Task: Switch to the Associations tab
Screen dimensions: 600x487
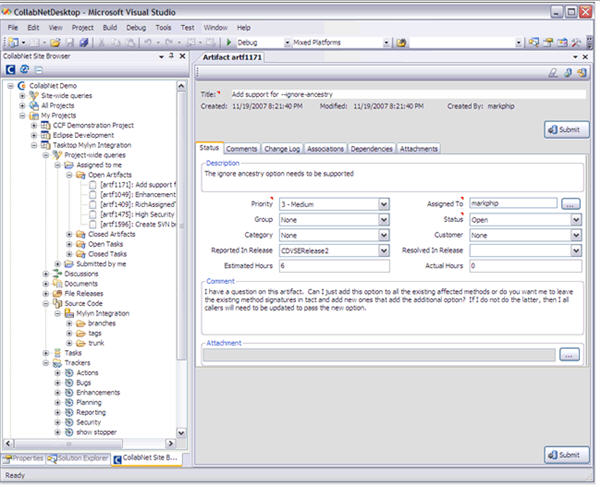Action: (325, 149)
